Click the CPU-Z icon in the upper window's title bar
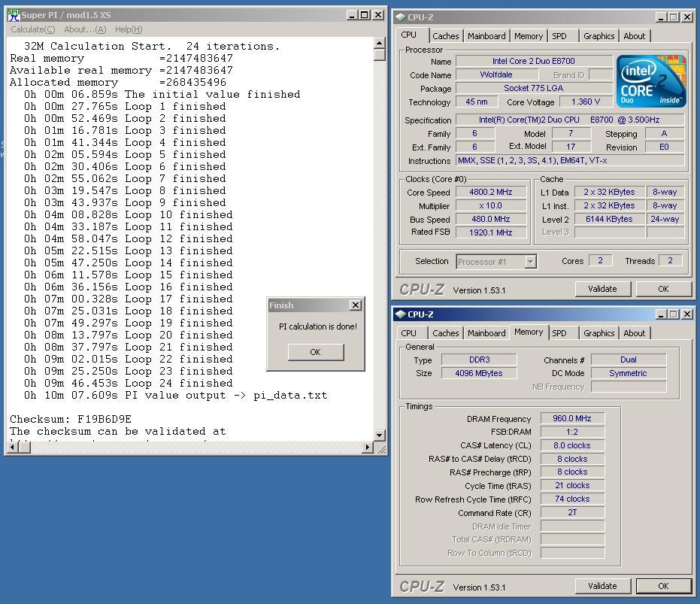 tap(401, 17)
